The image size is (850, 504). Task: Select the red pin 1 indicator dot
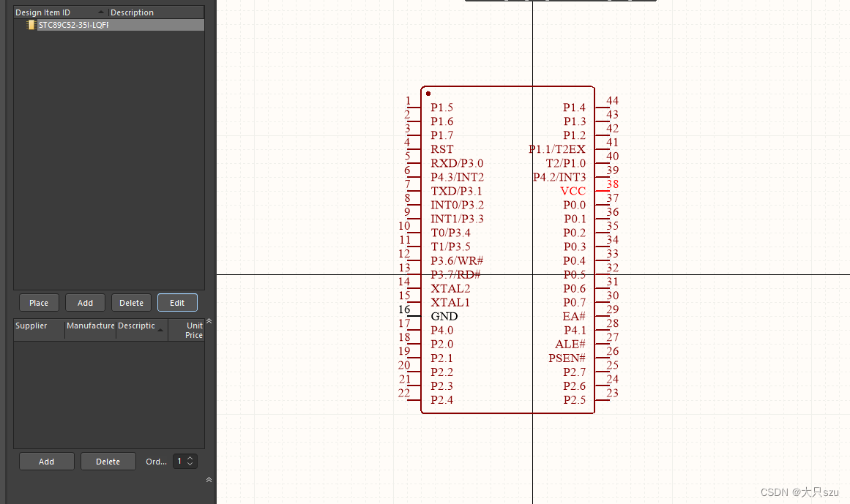pos(428,94)
